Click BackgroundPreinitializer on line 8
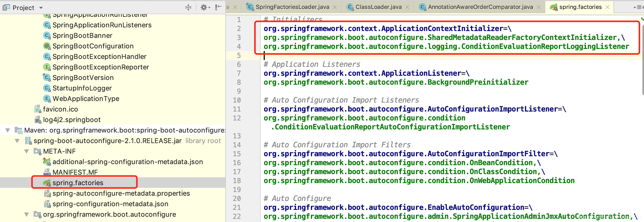 point(478,82)
